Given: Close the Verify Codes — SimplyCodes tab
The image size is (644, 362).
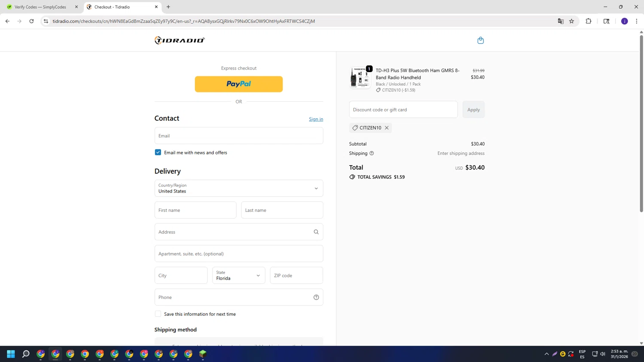Looking at the screenshot, I should pos(76,7).
